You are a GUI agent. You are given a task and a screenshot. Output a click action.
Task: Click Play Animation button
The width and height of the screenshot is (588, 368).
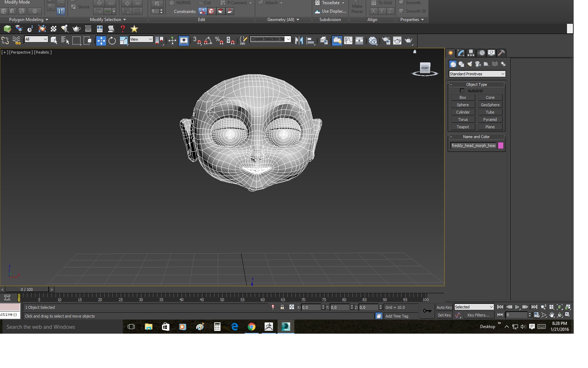(517, 307)
